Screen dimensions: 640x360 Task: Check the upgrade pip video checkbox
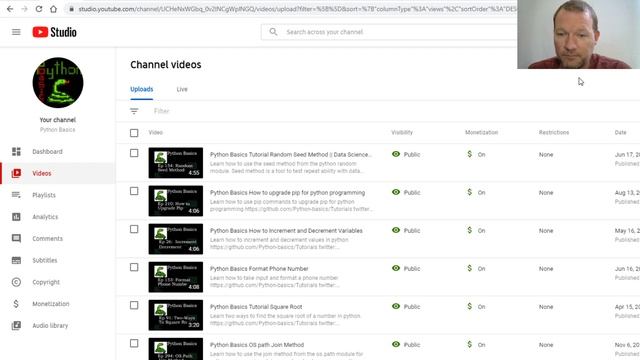point(134,191)
